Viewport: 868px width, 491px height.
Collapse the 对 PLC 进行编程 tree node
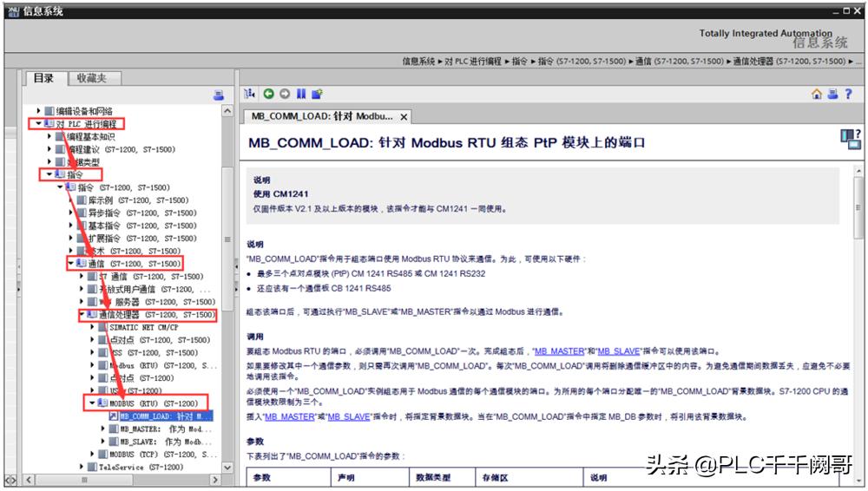tap(38, 124)
